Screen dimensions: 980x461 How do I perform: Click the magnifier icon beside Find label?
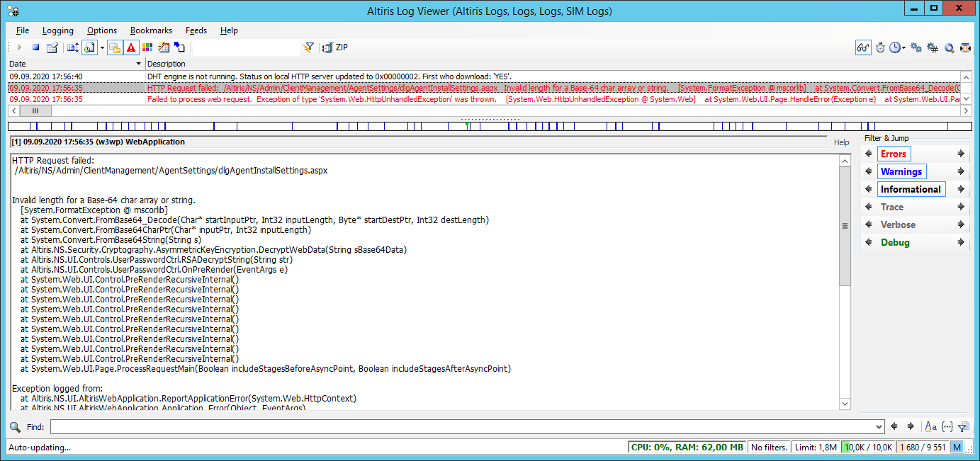16,427
